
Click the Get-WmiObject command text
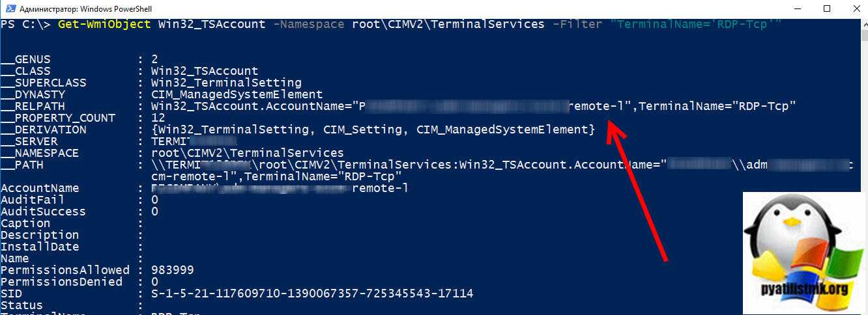(105, 24)
